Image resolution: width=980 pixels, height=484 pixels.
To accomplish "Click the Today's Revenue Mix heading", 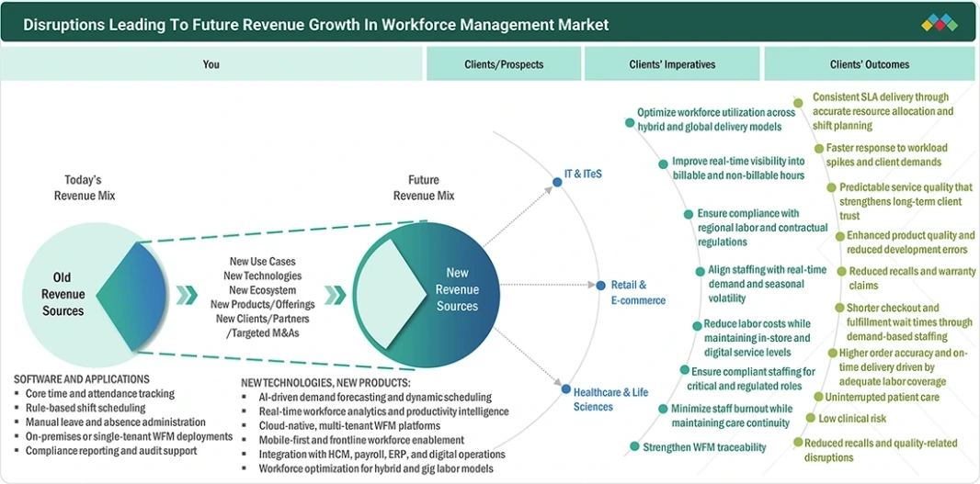I will tap(85, 187).
